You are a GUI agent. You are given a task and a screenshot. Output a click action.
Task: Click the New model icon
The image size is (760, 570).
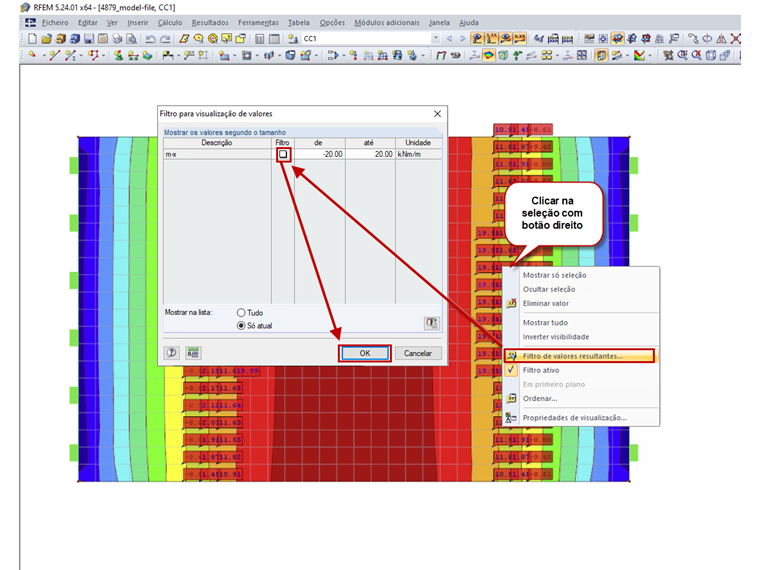coord(32,39)
